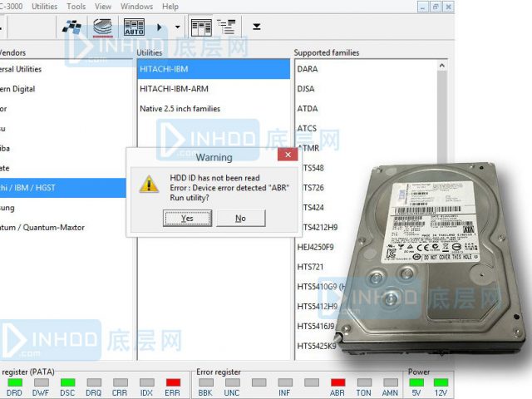Viewport: 532px width, 399px height.
Task: Click the underlined down arrow toolbar icon
Action: [x=257, y=27]
